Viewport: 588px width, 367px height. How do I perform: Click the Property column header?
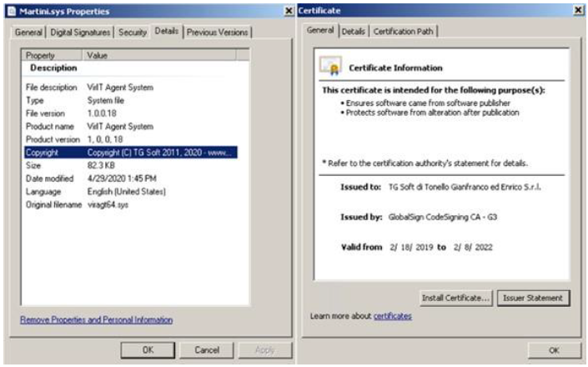[52, 55]
